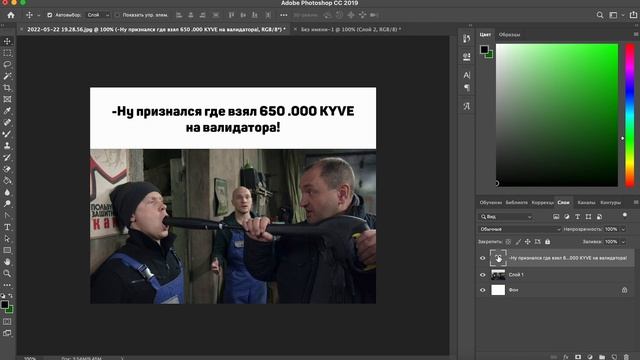
Task: Select the Rectangle shape tool
Action: [x=7, y=250]
